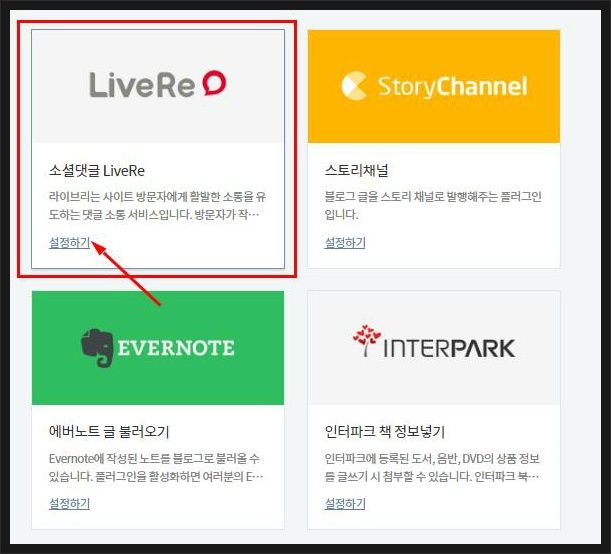The image size is (611, 554).
Task: Open 설정하기 link under 소셜댓글 LiveRe
Action: (x=69, y=242)
